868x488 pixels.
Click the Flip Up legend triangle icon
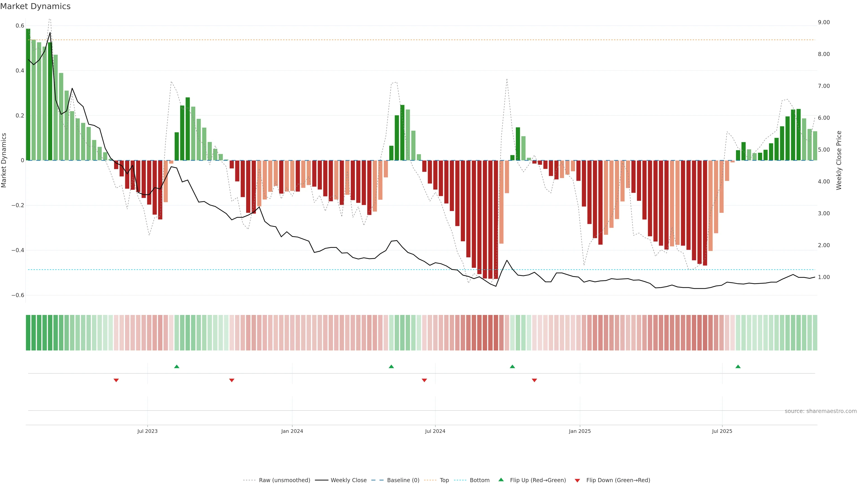501,480
